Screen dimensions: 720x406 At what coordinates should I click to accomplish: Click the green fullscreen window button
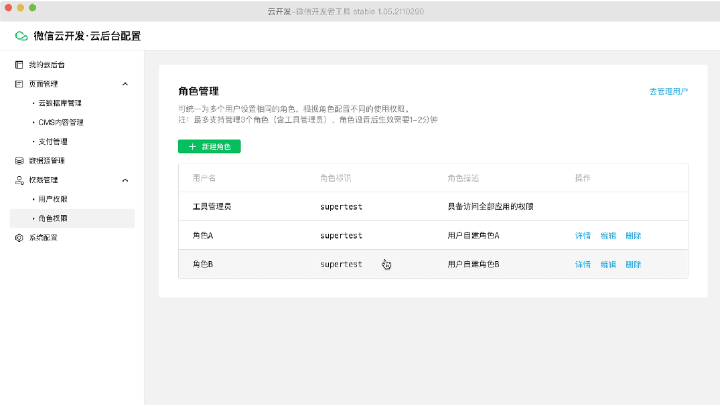click(x=32, y=8)
